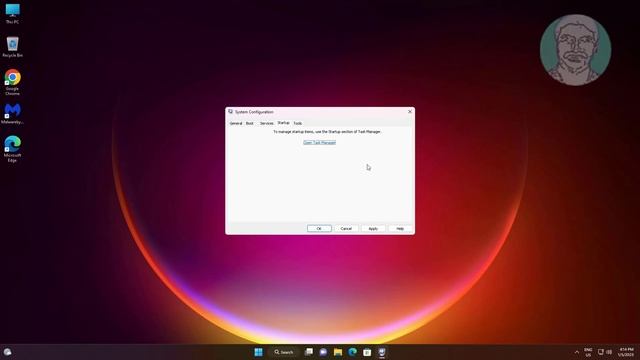Open File Explorer from the taskbar
Viewport: 640px width, 360px height.
tap(338, 352)
